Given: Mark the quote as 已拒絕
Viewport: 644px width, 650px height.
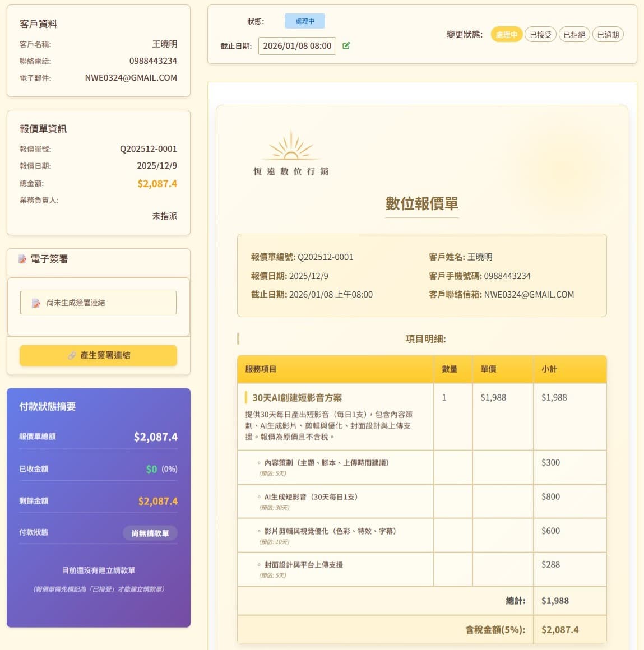Looking at the screenshot, I should click(x=574, y=35).
